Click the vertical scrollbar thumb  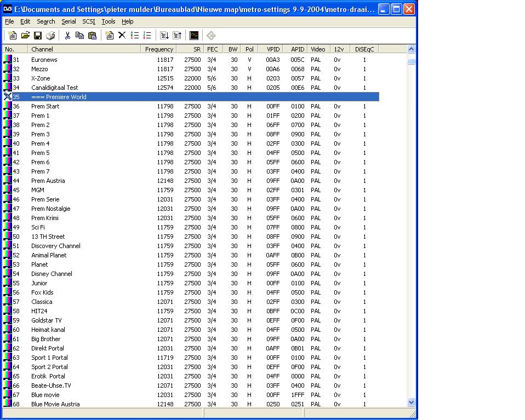[x=411, y=61]
